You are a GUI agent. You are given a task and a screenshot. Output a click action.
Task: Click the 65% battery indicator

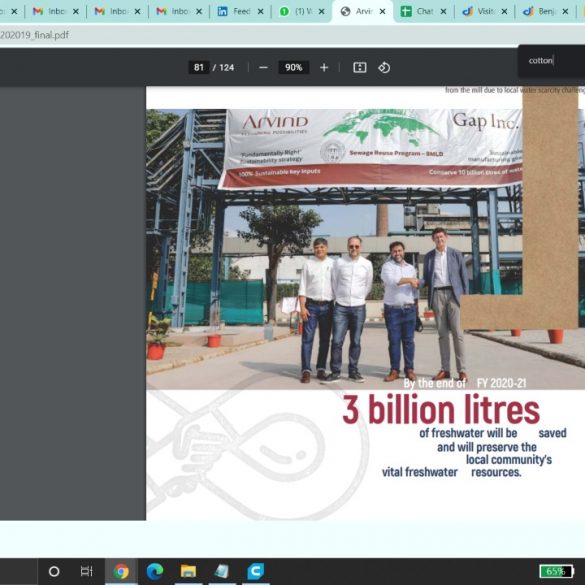pos(556,571)
